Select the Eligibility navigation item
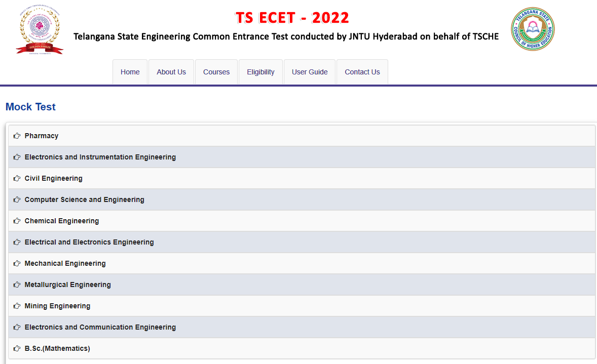Viewport: 597px width, 364px height. tap(260, 71)
